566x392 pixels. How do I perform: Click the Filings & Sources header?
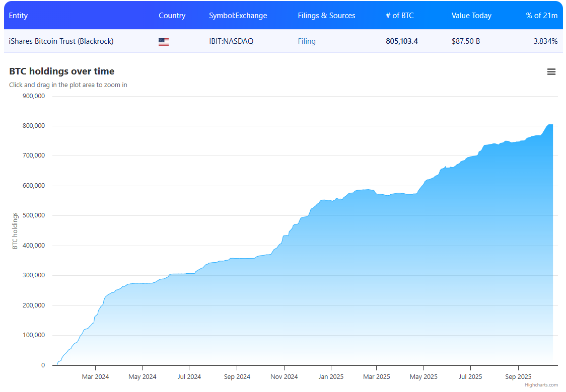(326, 16)
